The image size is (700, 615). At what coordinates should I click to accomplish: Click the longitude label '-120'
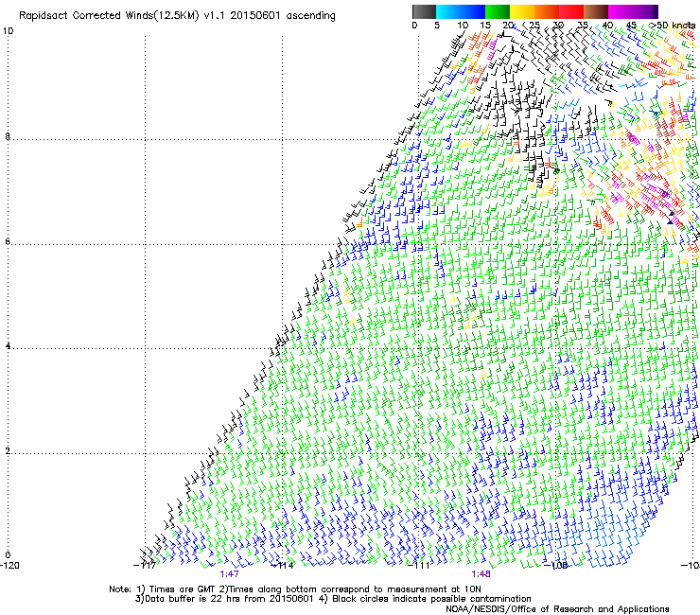pyautogui.click(x=9, y=566)
